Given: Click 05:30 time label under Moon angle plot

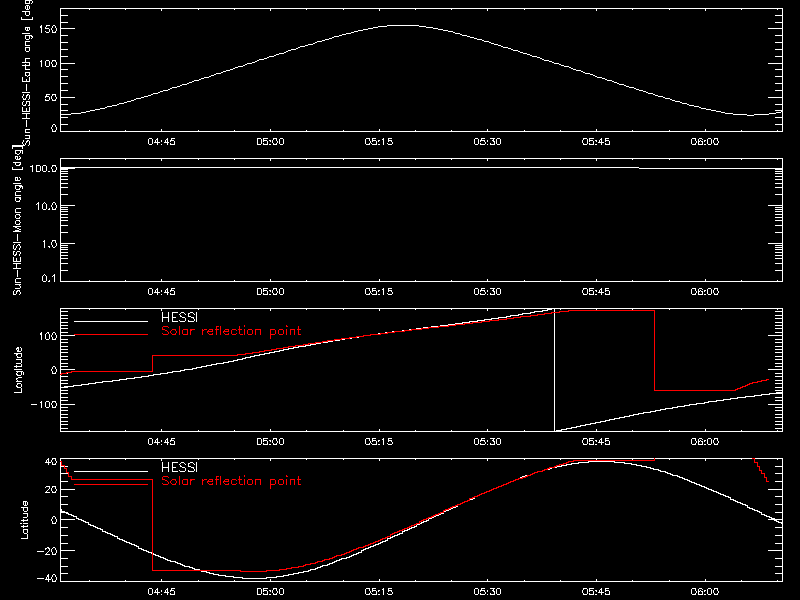Looking at the screenshot, I should coord(487,292).
